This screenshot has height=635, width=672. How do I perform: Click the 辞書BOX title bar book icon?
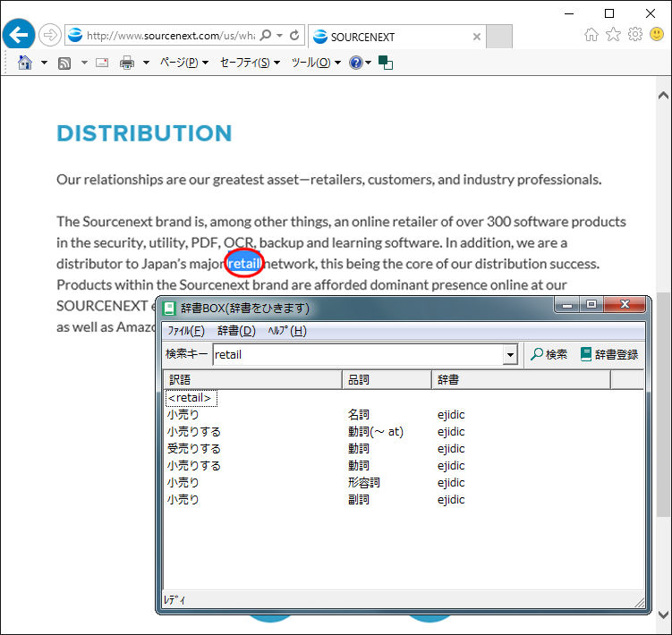pos(169,308)
